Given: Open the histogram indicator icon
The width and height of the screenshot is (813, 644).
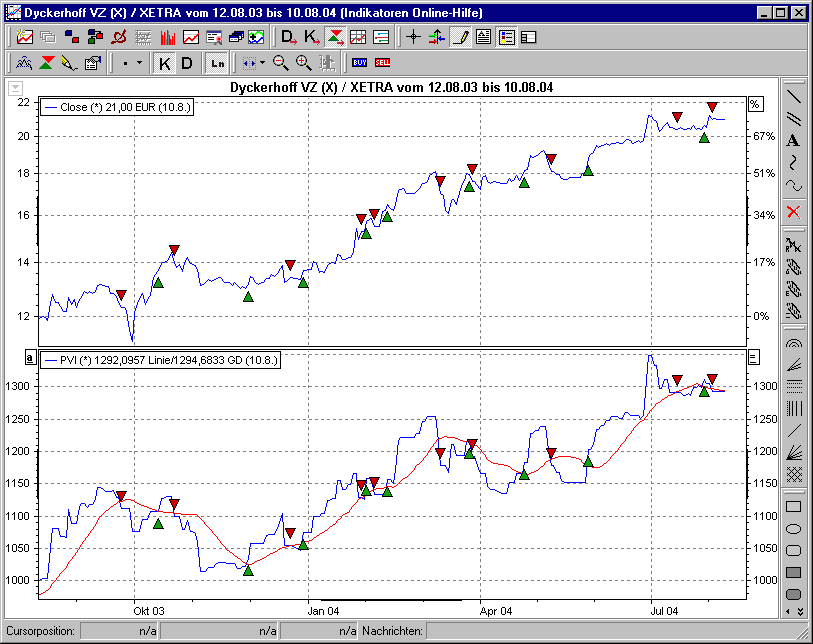Looking at the screenshot, I should [x=170, y=36].
